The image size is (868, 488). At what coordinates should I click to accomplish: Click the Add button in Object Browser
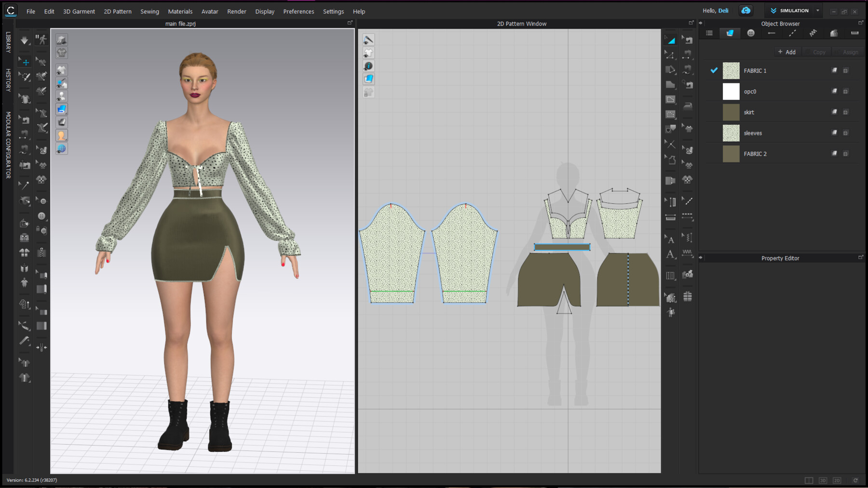tap(787, 52)
